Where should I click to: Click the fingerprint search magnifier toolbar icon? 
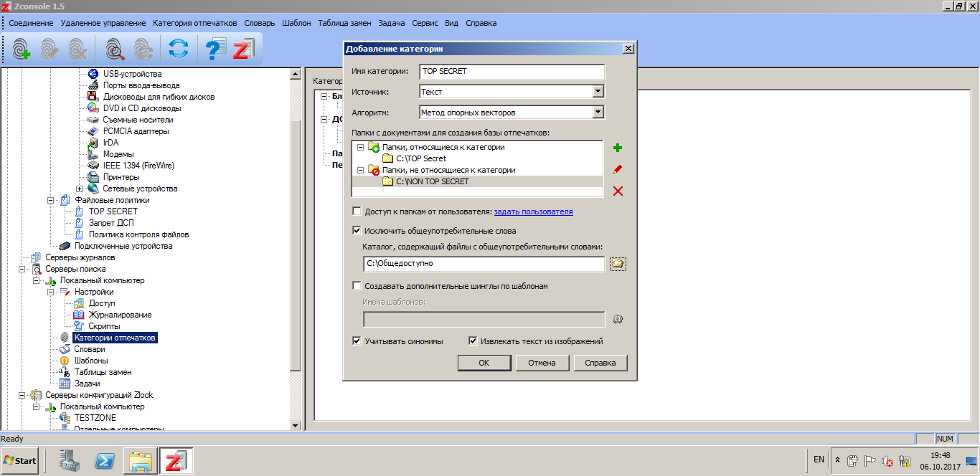(116, 49)
